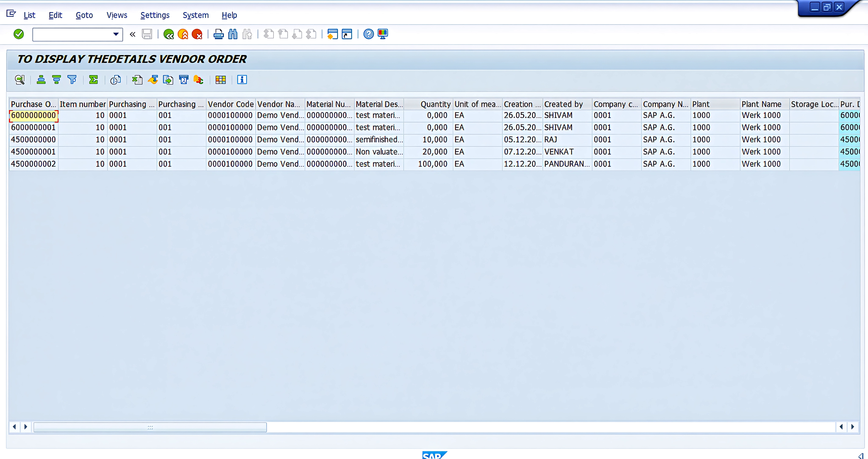Image resolution: width=868 pixels, height=459 pixels.
Task: Click the ALV Details magnifier icon
Action: coord(20,80)
